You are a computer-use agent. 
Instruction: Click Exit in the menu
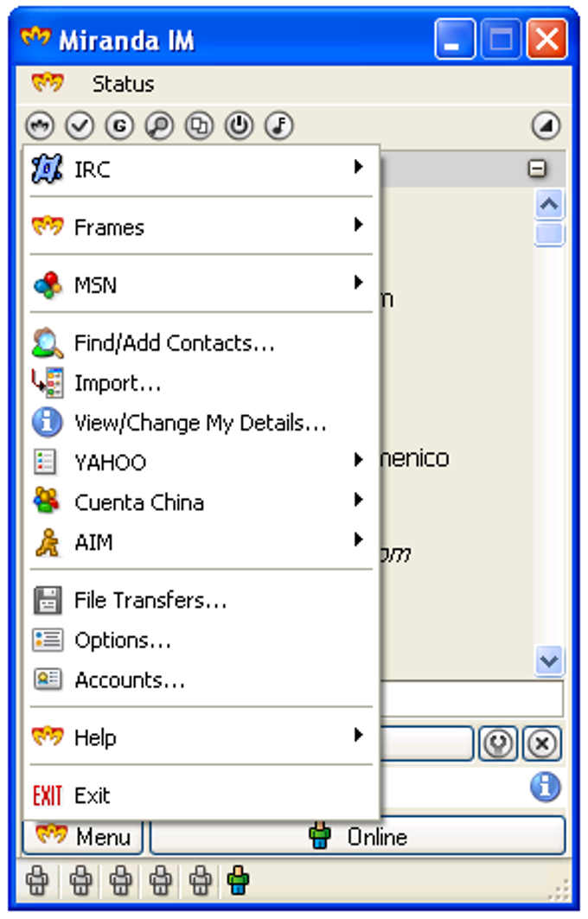coord(201,795)
